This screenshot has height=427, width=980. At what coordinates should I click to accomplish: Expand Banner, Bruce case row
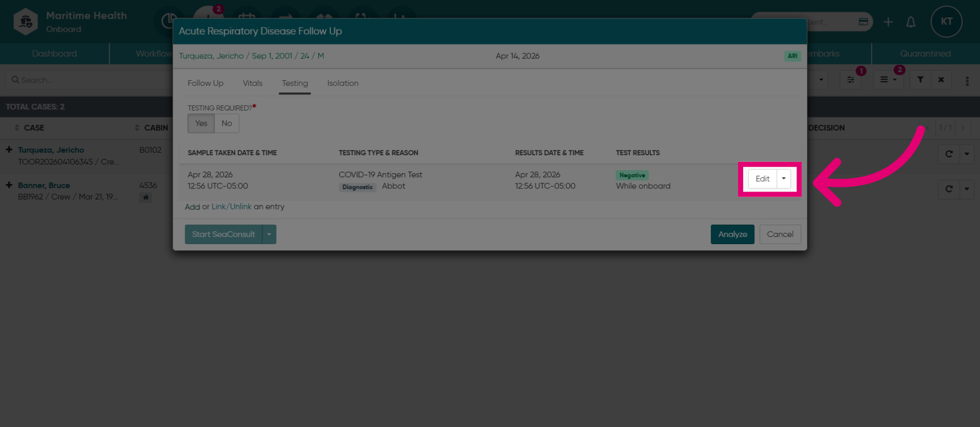point(9,185)
